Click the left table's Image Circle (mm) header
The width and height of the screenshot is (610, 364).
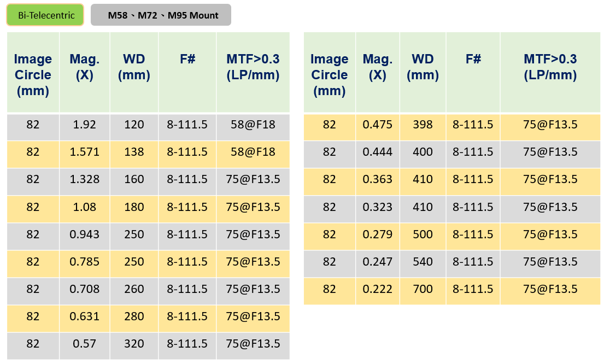pyautogui.click(x=33, y=73)
